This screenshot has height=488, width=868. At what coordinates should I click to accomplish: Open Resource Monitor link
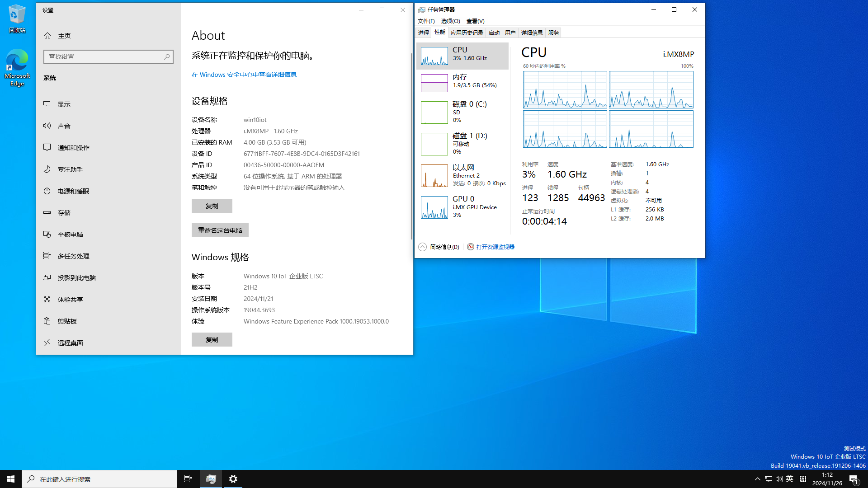[x=495, y=247]
